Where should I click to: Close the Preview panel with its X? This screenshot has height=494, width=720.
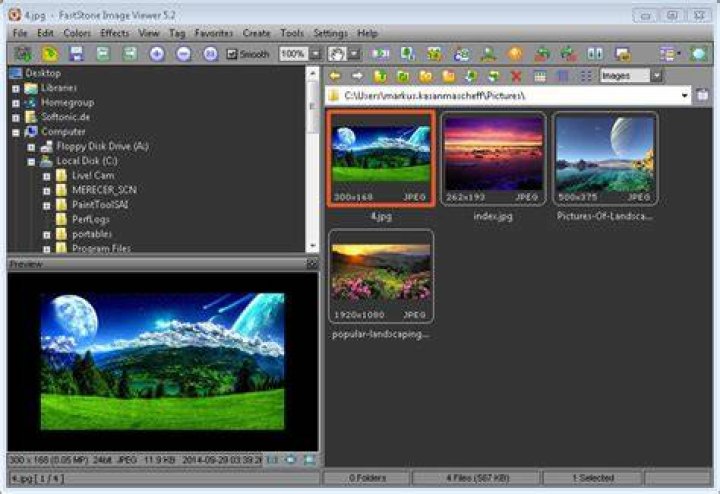[312, 264]
